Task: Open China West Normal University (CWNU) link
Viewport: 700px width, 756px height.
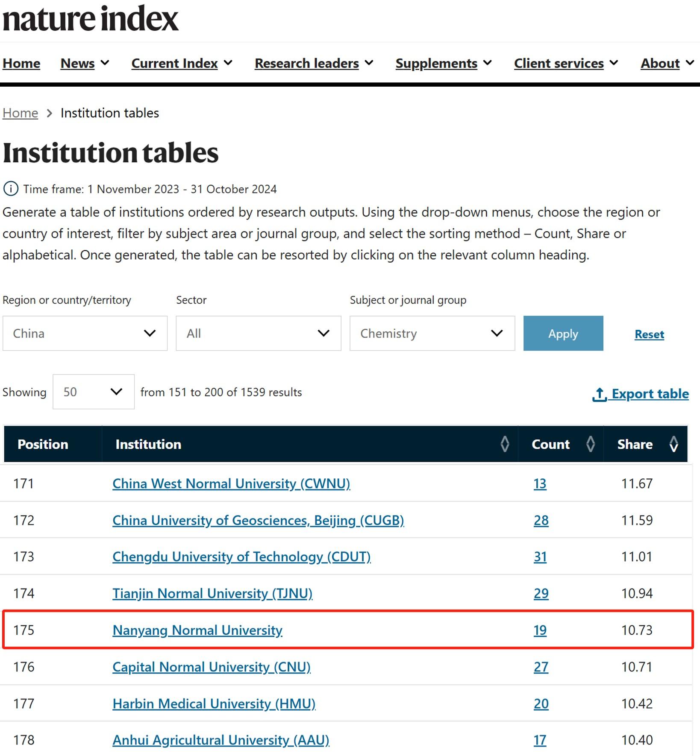Action: tap(231, 483)
